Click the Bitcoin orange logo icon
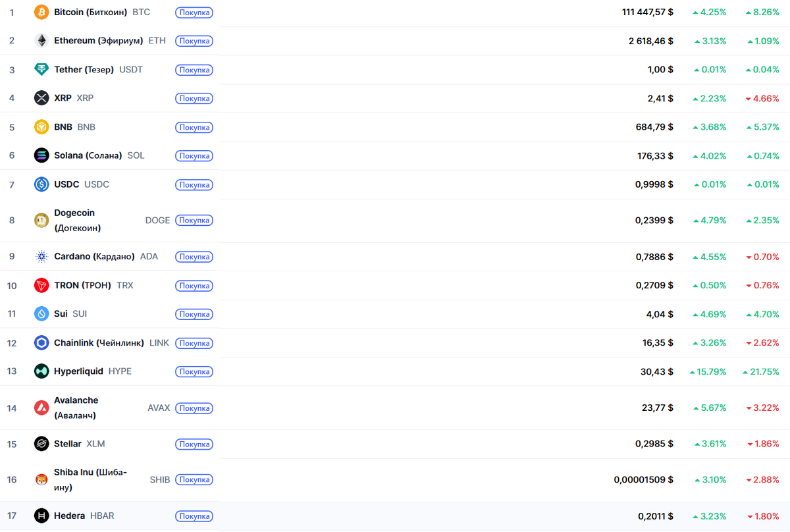 [x=41, y=12]
